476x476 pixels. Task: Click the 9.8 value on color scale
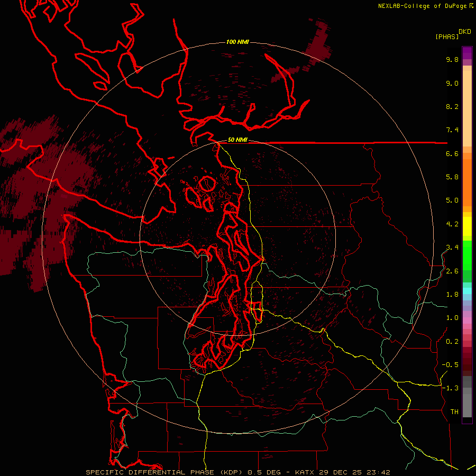tap(452, 59)
